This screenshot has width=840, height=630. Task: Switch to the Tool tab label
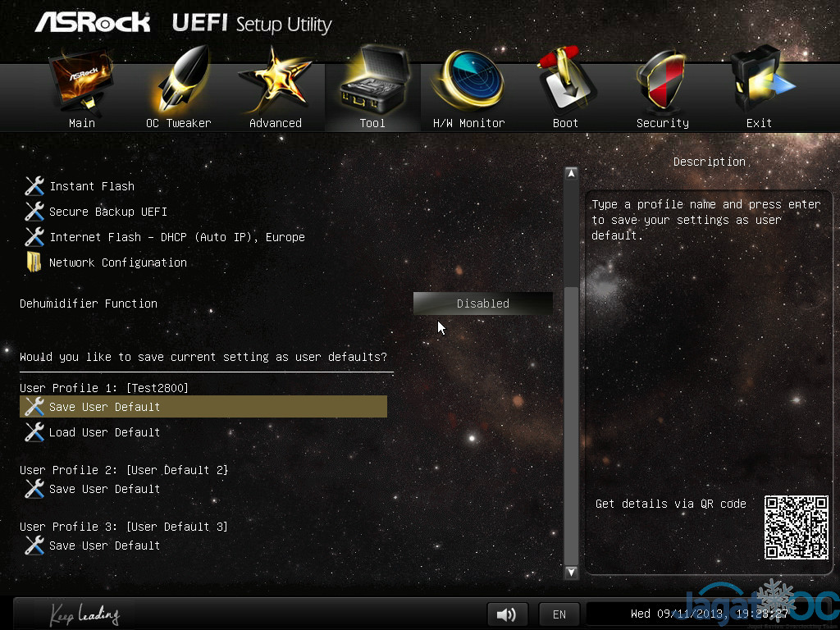click(372, 123)
